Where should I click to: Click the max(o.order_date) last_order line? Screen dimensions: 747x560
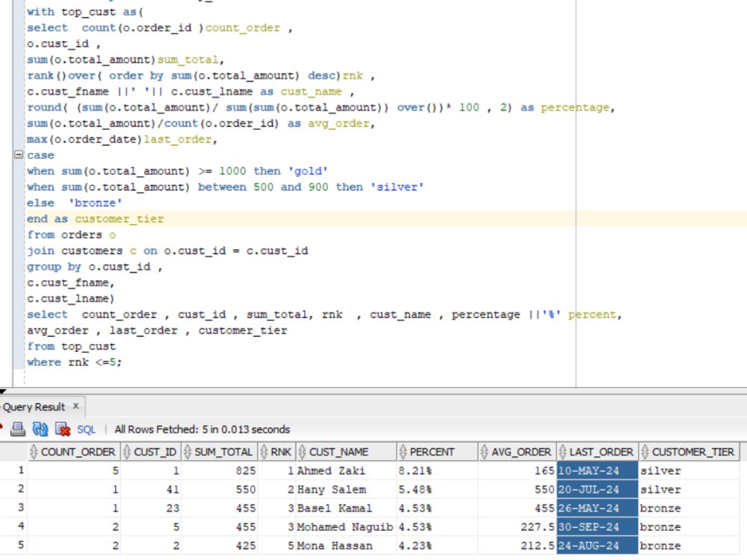tap(122, 139)
